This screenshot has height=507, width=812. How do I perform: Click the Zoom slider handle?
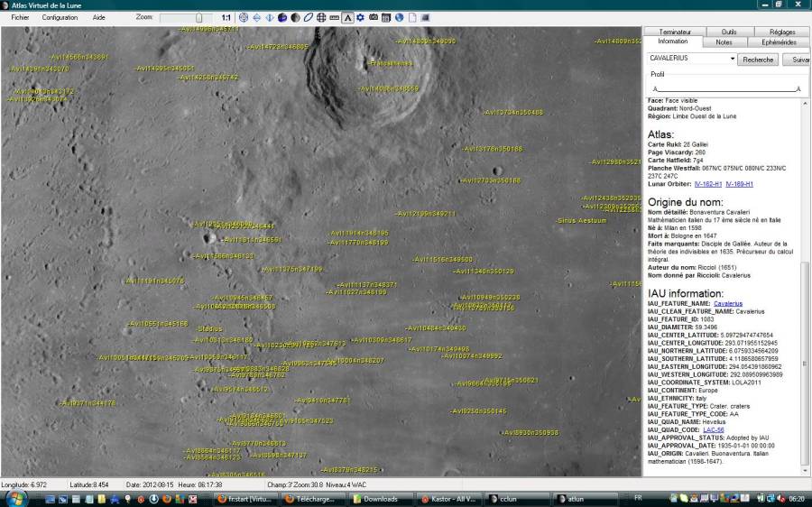tap(198, 18)
